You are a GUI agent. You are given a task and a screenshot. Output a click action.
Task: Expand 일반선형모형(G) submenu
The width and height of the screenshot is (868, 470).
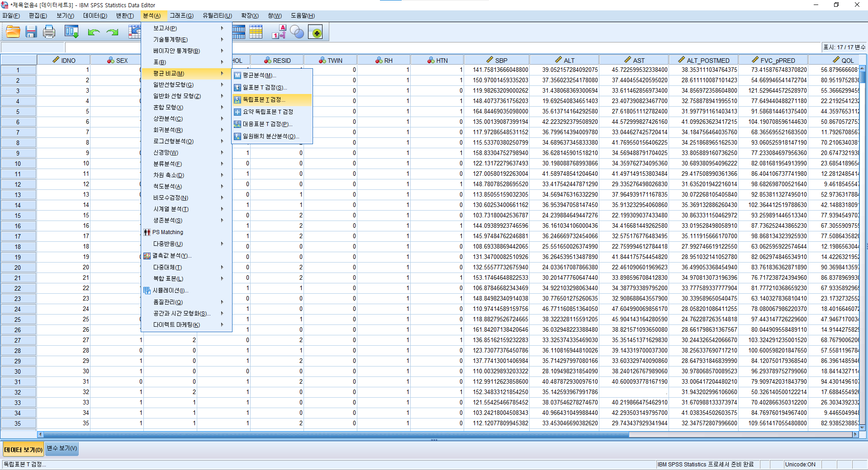click(186, 85)
